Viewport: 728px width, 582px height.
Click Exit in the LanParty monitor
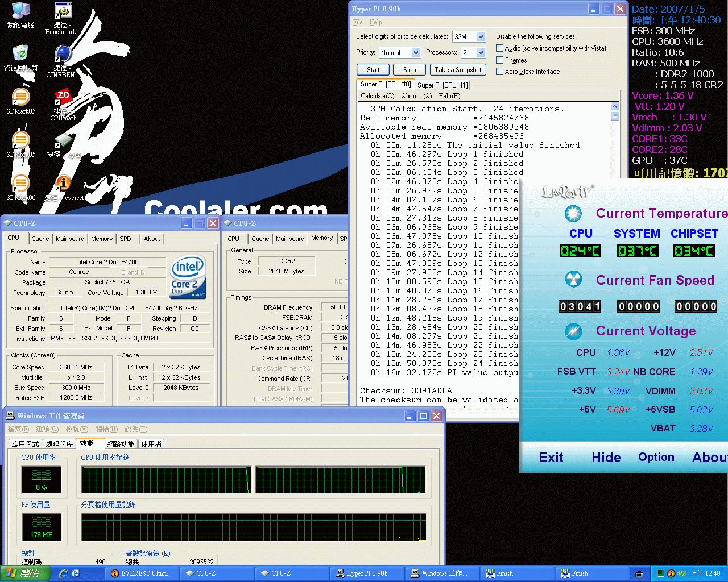coord(551,458)
